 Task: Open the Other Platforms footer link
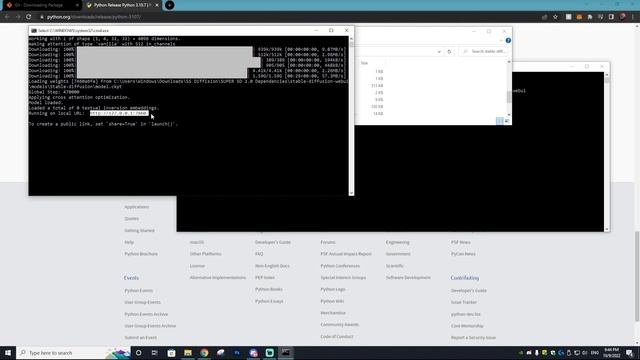tap(205, 254)
